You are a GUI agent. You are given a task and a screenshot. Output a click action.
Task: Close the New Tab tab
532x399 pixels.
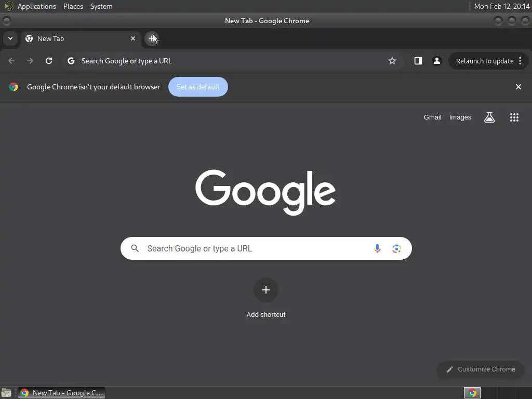[133, 38]
